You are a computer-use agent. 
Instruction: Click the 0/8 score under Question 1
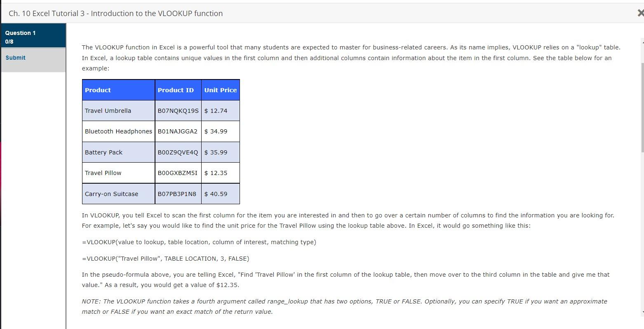(x=9, y=42)
